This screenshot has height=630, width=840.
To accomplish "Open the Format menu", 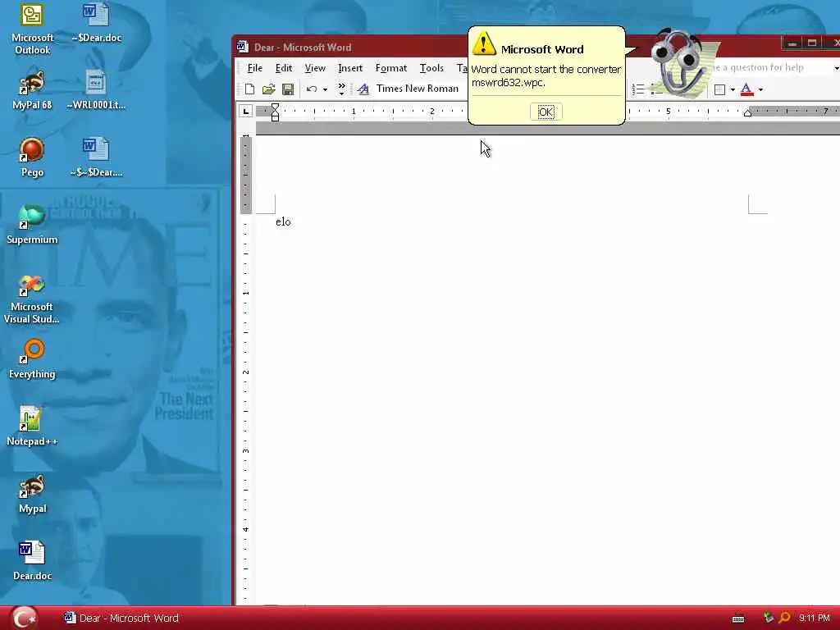I will 391,68.
